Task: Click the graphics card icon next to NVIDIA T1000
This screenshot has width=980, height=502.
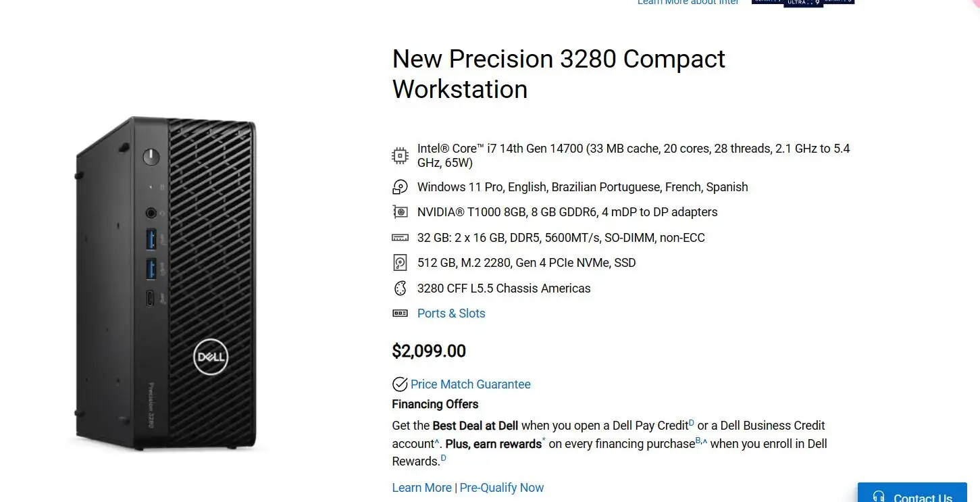Action: 400,211
